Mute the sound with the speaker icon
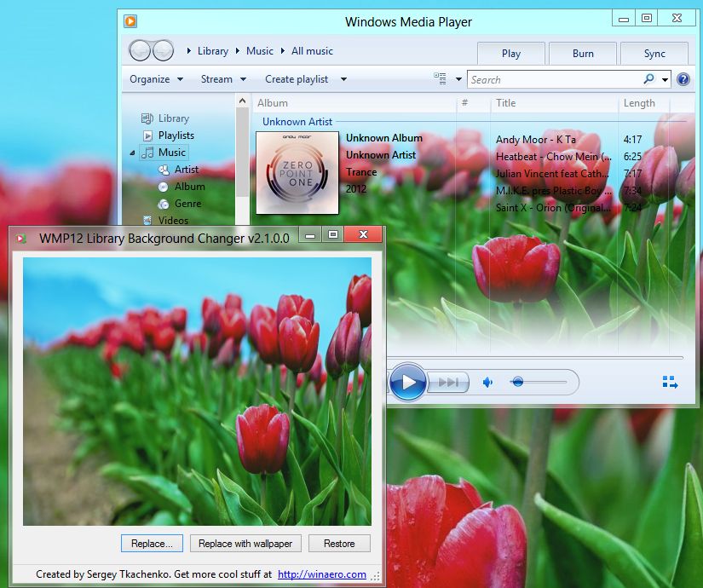Screen dimensions: 703x588 point(487,382)
